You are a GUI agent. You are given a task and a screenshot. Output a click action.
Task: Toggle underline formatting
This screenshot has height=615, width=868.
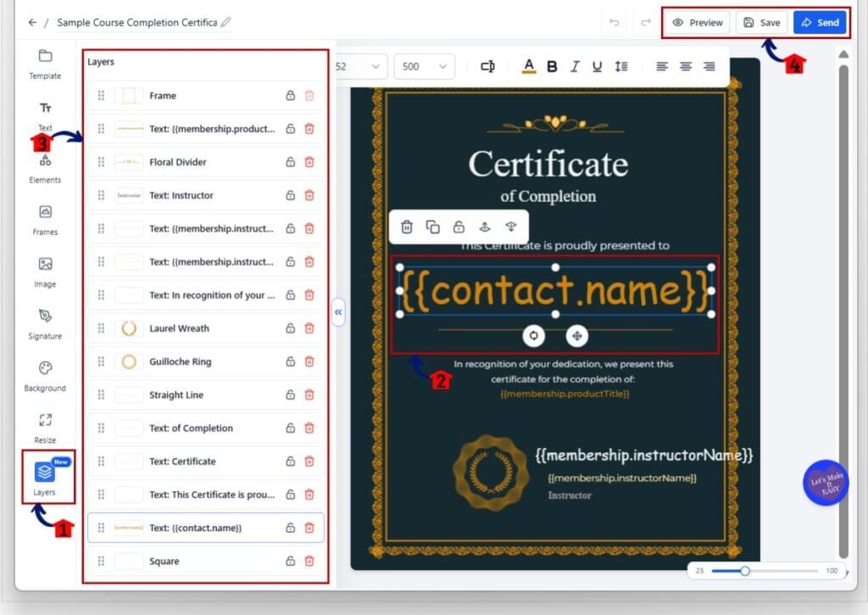pyautogui.click(x=597, y=66)
